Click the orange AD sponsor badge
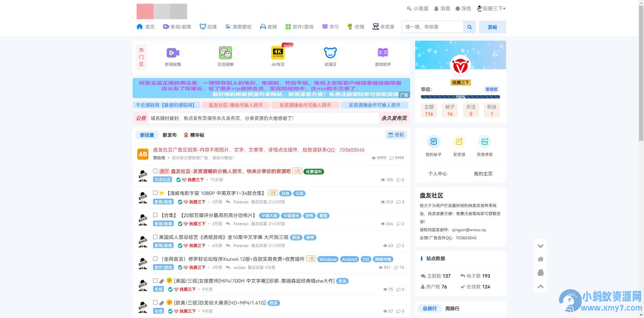Viewport: 644px width, 318px height. point(143,154)
